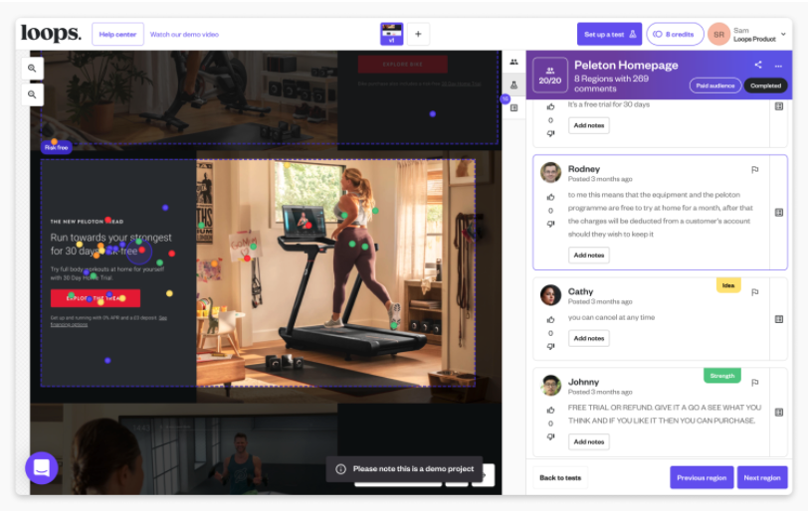The image size is (812, 515).
Task: Click the 'Set up a test' button
Action: click(x=610, y=34)
